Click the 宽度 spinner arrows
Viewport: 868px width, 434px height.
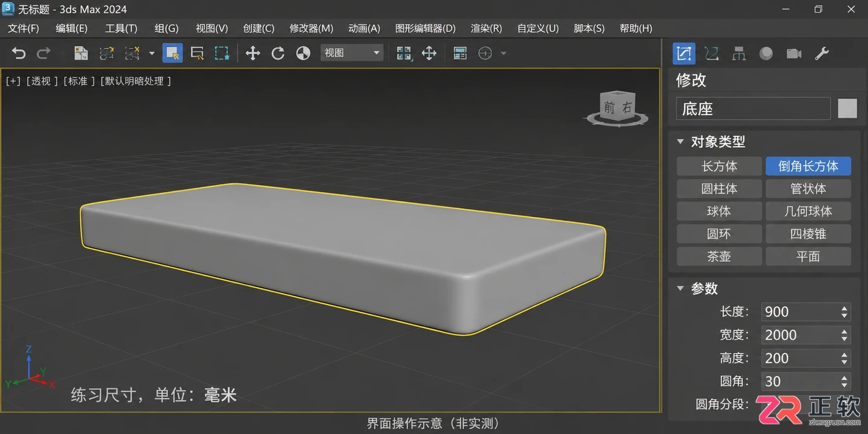844,335
